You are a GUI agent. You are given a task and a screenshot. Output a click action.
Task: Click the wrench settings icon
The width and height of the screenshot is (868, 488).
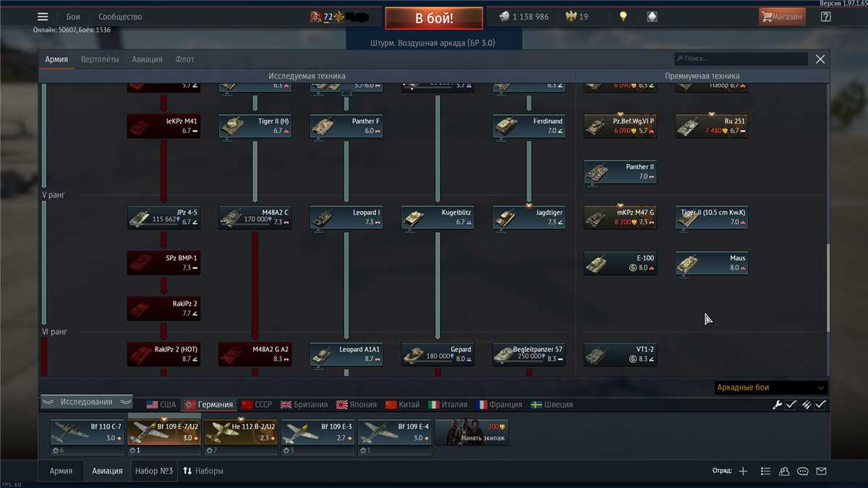(x=778, y=405)
